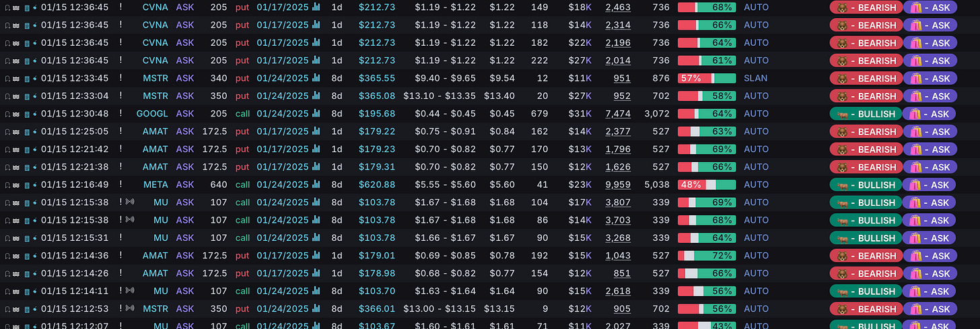Click fill price $13.40 on MSTR row
Image resolution: width=980 pixels, height=329 pixels.
pyautogui.click(x=499, y=96)
